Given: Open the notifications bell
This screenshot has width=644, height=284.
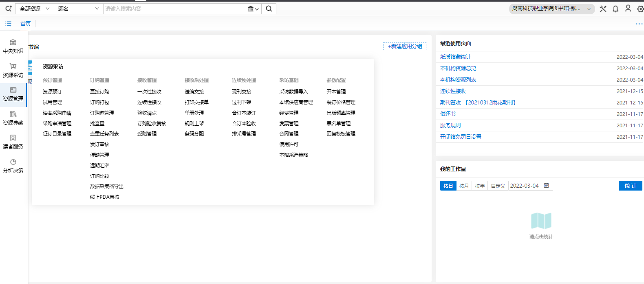Looking at the screenshot, I should click(615, 9).
